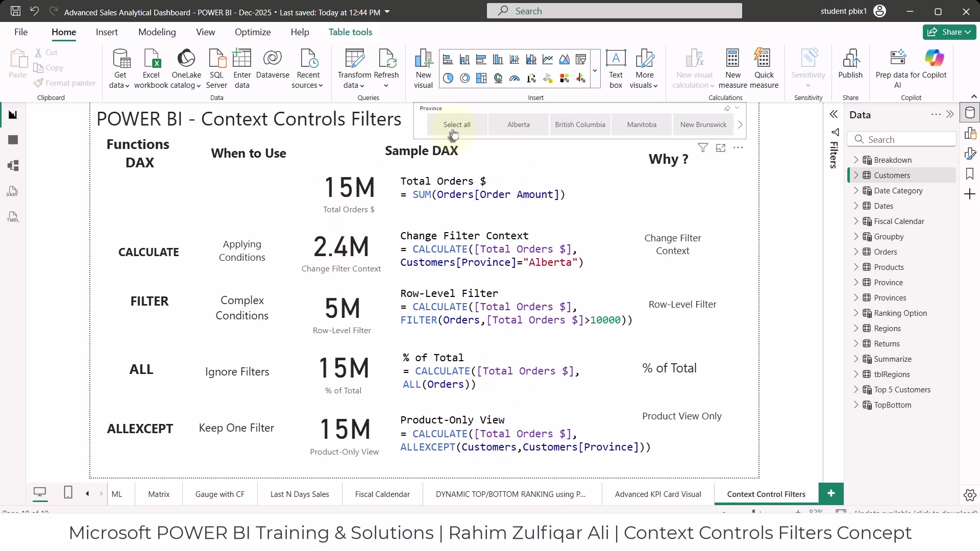
Task: Open the OneLake catalog
Action: pos(186,69)
